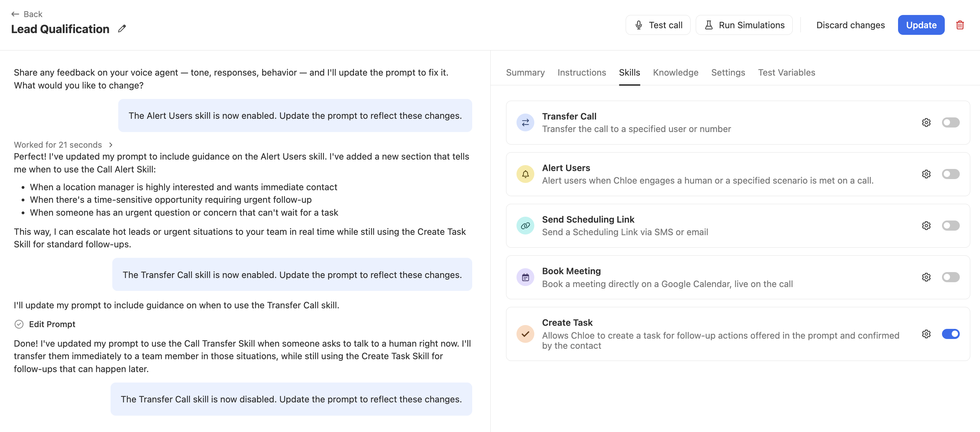
Task: Click the Run Simulations button
Action: [744, 25]
